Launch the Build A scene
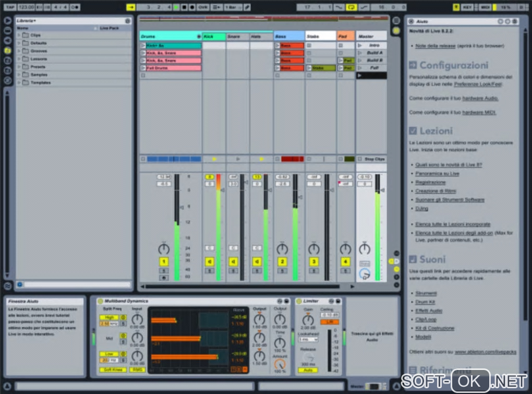Screen dimensions: 532x394 click(x=360, y=53)
